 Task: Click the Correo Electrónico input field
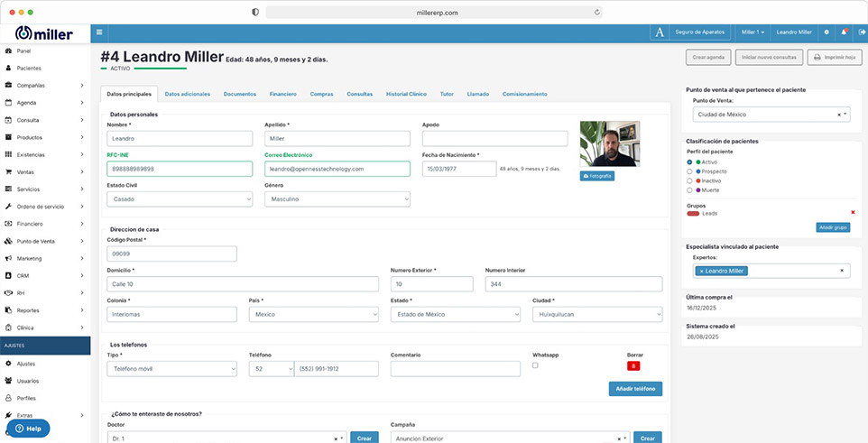click(x=337, y=169)
